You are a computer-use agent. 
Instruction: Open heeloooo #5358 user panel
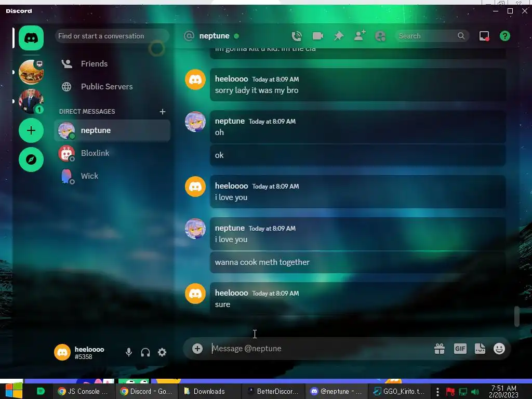80,352
